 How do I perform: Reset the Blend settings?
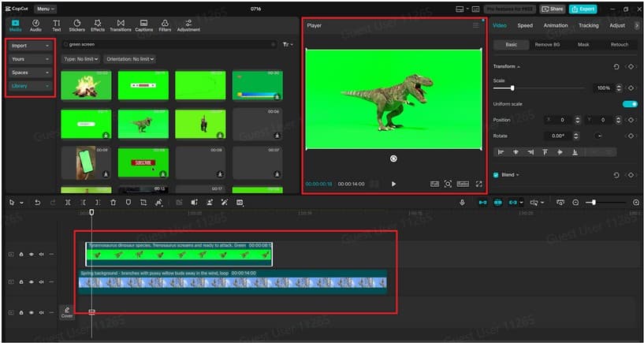point(616,175)
